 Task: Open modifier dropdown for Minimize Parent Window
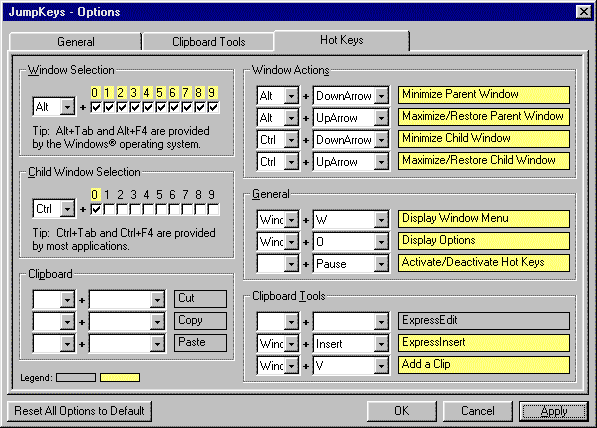291,96
